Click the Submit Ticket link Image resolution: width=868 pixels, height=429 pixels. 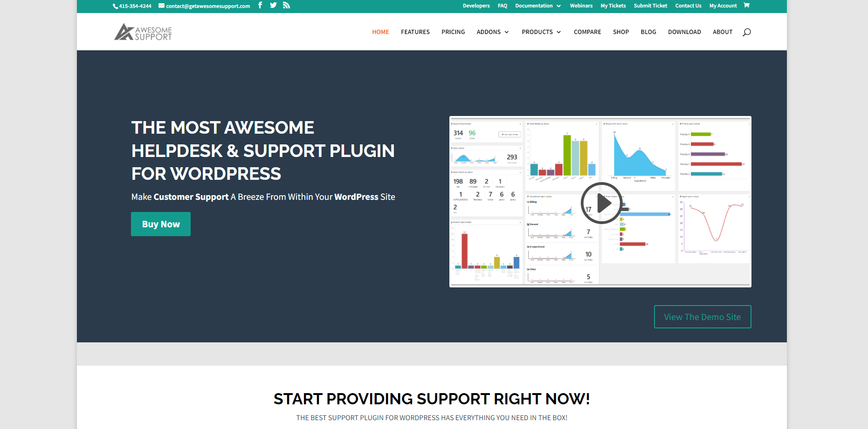tap(650, 6)
